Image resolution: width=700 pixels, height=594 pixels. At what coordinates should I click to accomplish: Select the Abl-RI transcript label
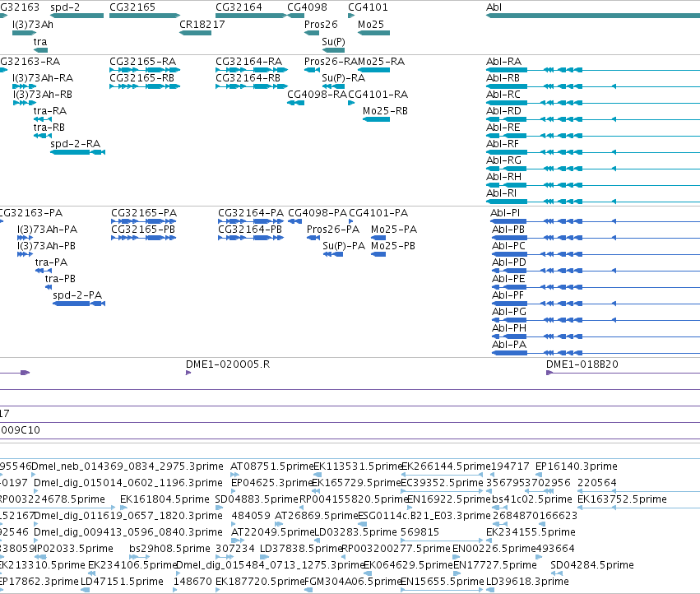click(501, 193)
